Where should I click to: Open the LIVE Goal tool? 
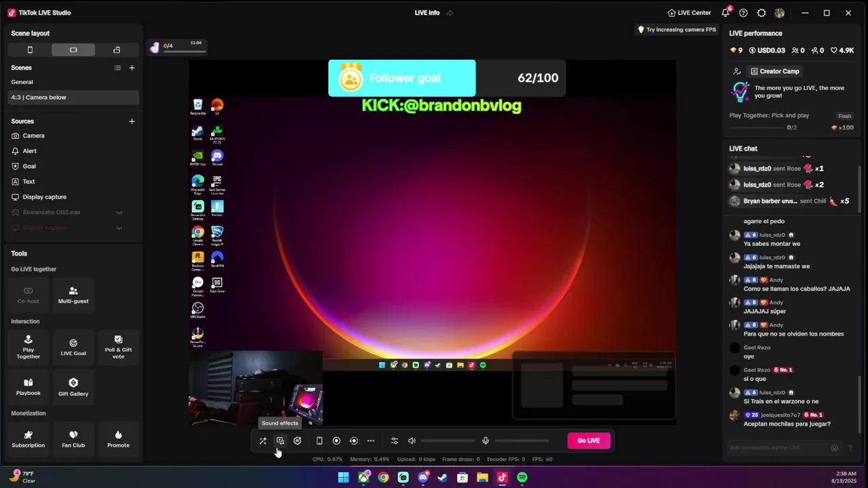pyautogui.click(x=73, y=346)
